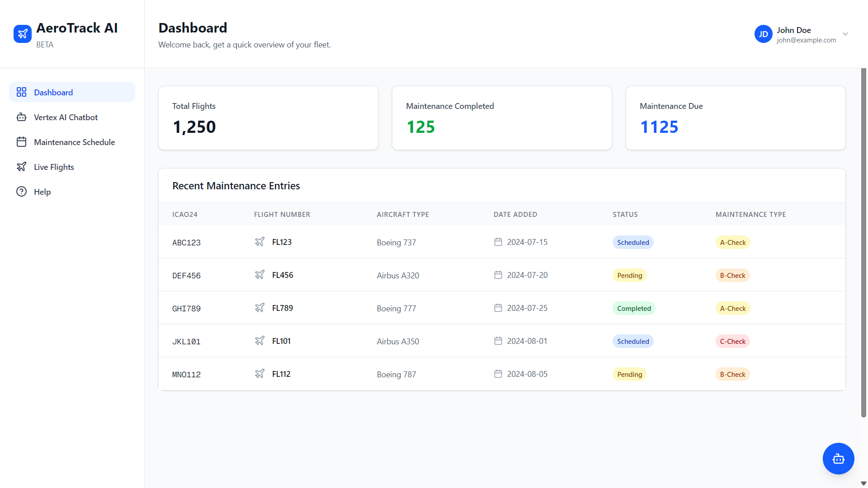Click calendar icon next to 2024-07-20
The image size is (868, 488).
tap(498, 275)
